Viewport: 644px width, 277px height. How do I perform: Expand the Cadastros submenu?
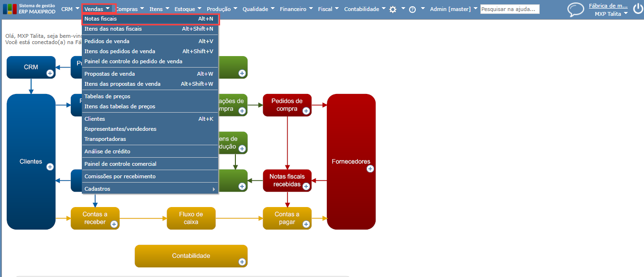[150, 189]
